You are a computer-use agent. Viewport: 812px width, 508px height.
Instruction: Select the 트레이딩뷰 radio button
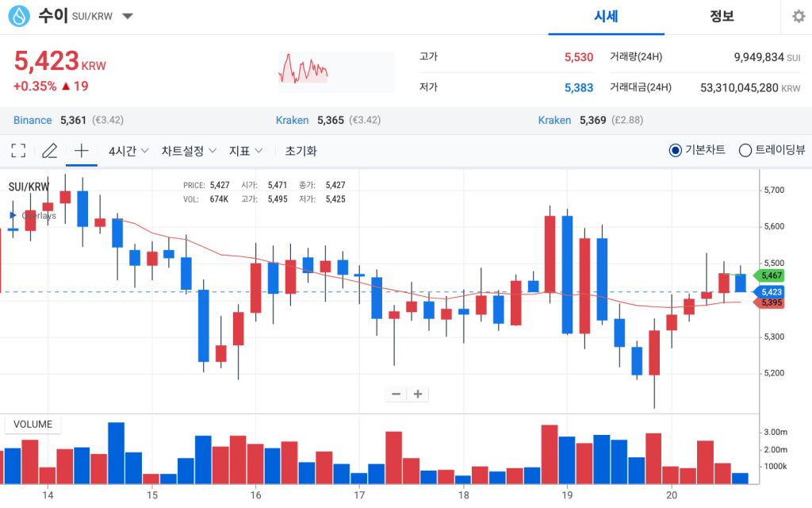(x=745, y=150)
